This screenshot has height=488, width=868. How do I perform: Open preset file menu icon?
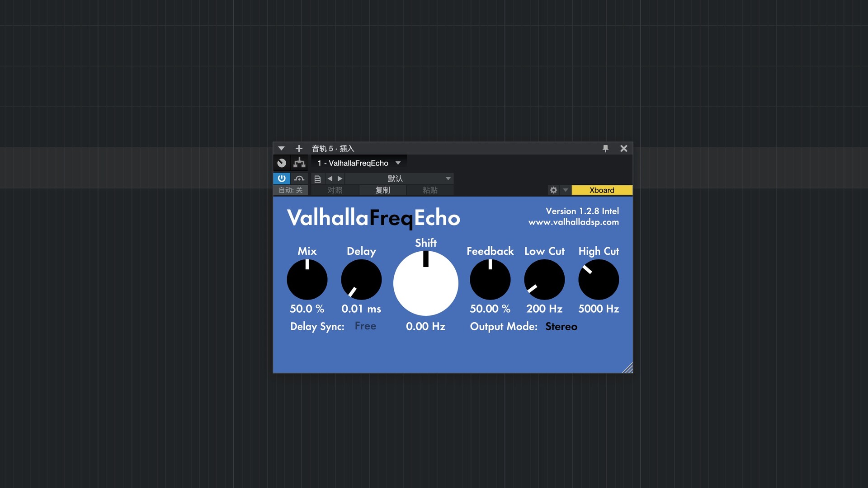point(317,179)
